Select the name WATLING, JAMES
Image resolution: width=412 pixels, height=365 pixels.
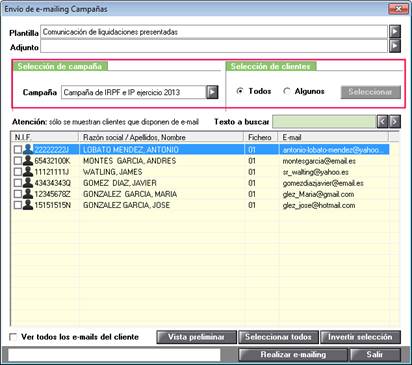click(113, 172)
